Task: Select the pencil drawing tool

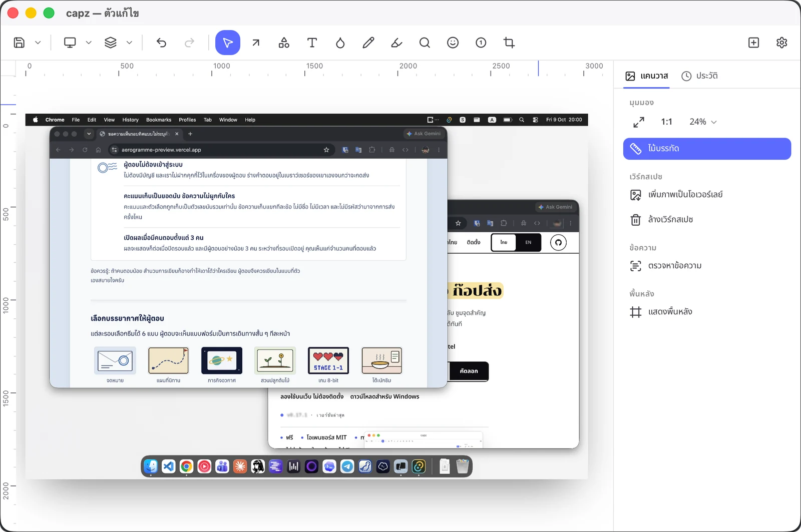Action: (368, 43)
